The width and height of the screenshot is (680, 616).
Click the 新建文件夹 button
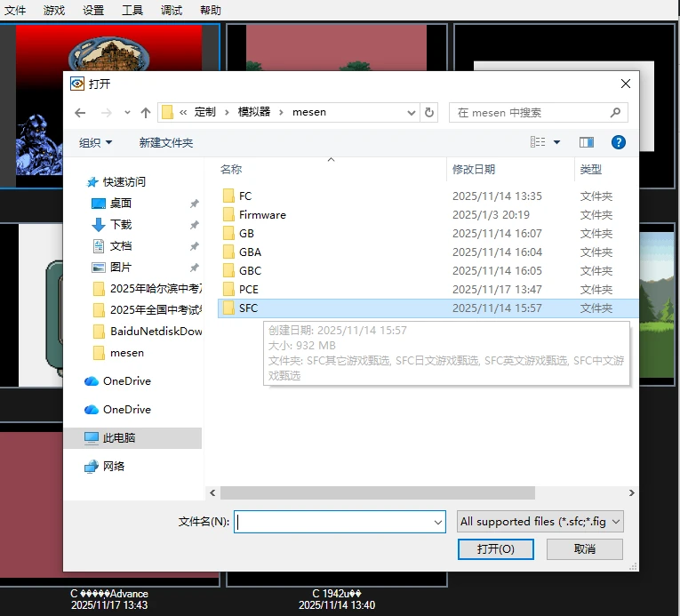tap(166, 142)
